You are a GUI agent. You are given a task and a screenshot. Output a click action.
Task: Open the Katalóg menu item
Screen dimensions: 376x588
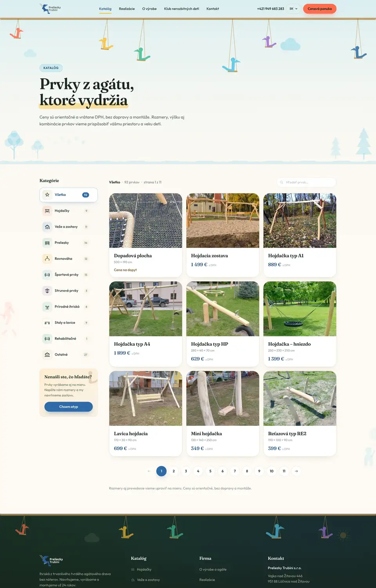tap(105, 9)
